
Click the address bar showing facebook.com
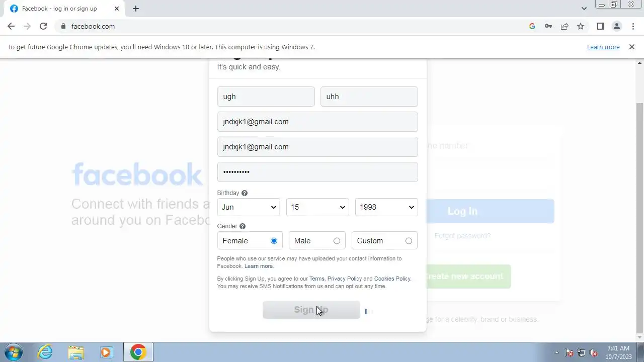(292, 26)
